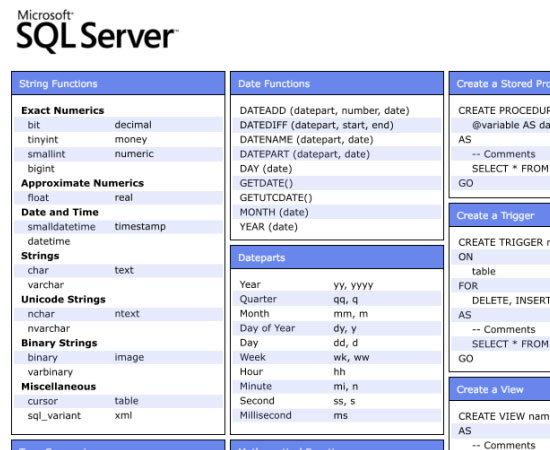Open the Create a Trigger header
The width and height of the screenshot is (550, 450).
point(499,215)
